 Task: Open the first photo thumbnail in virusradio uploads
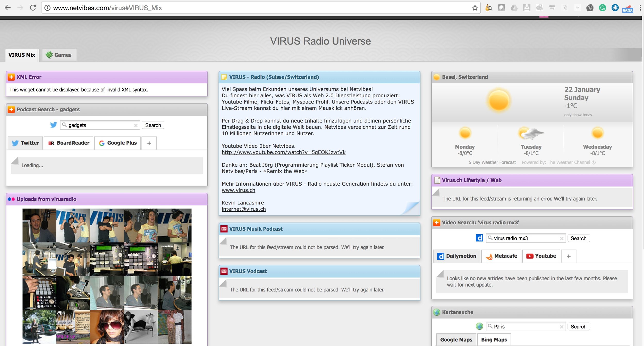click(39, 225)
